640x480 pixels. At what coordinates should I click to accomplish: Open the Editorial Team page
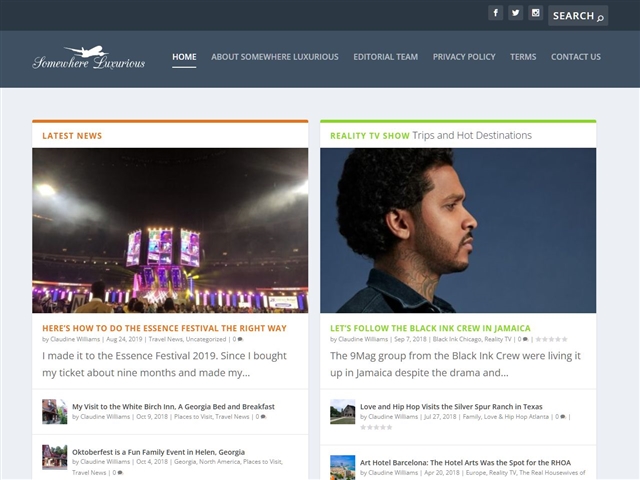(x=385, y=57)
